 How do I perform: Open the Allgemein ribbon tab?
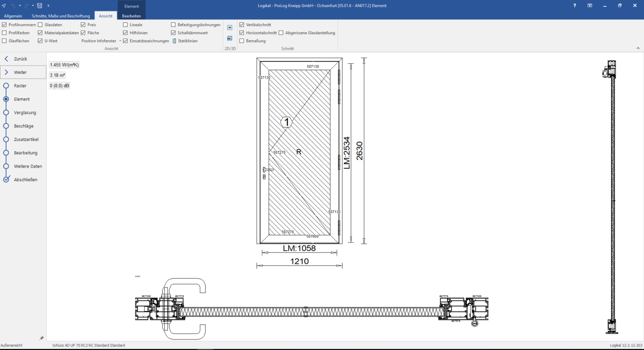coord(13,16)
